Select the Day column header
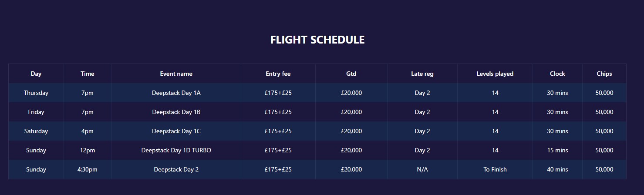Viewport: 644px width, 195px height. 36,74
